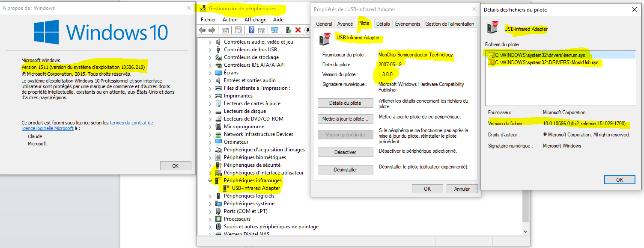Click the disc drive icon beside Lecteurs de DVD/CD-ROM

click(x=218, y=119)
